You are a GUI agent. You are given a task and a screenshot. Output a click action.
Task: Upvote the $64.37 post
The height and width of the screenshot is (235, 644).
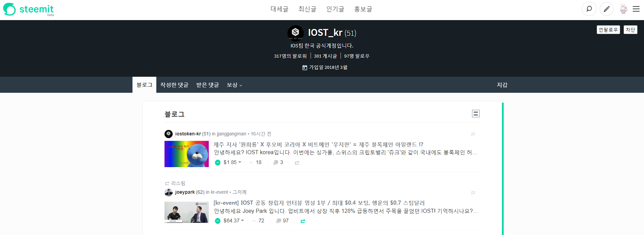pos(218,221)
